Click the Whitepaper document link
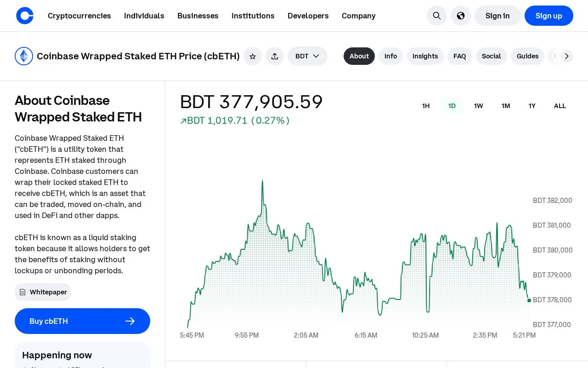 (43, 292)
